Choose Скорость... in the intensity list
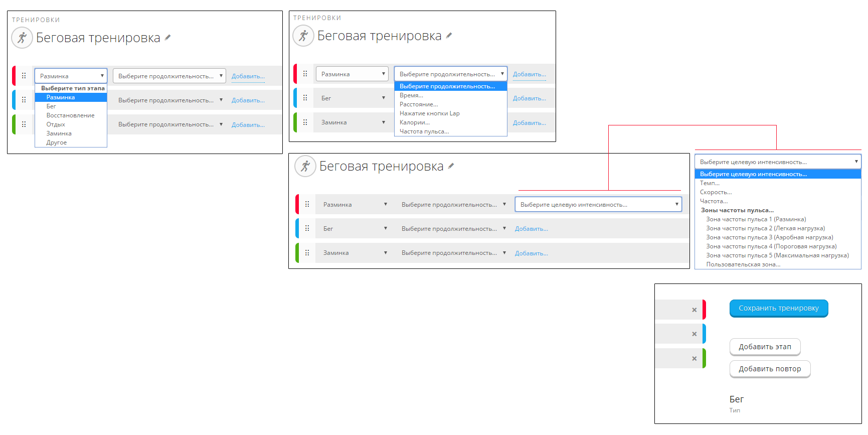This screenshot has height=435, width=868. coord(716,192)
